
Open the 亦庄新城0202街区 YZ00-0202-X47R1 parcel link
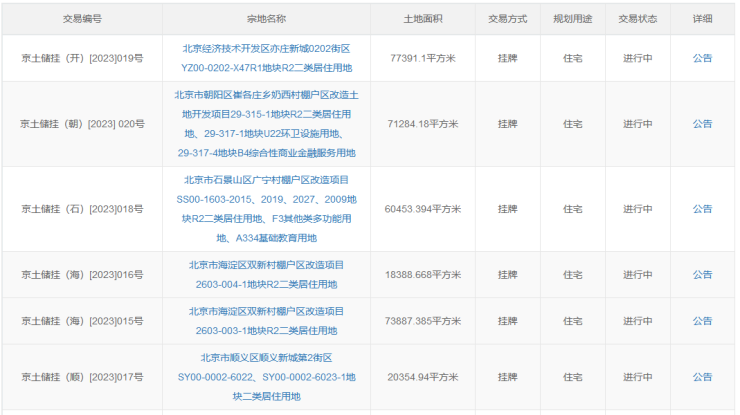click(266, 58)
